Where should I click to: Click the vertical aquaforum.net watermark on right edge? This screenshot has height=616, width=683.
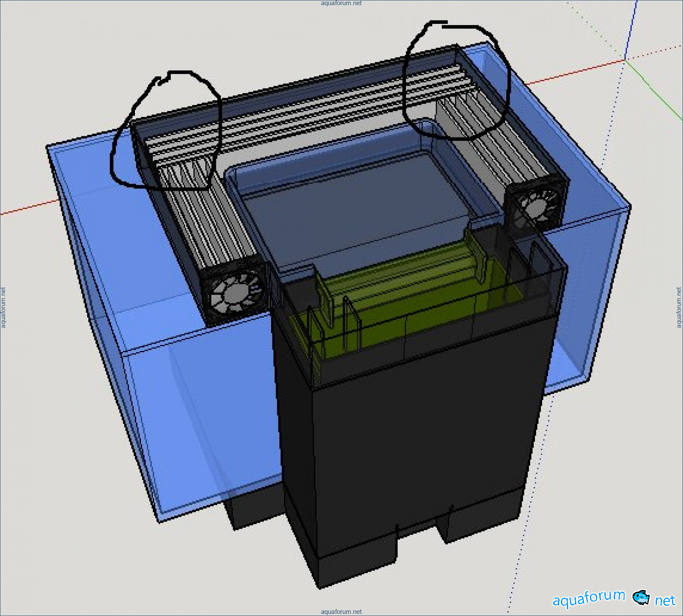click(x=679, y=308)
